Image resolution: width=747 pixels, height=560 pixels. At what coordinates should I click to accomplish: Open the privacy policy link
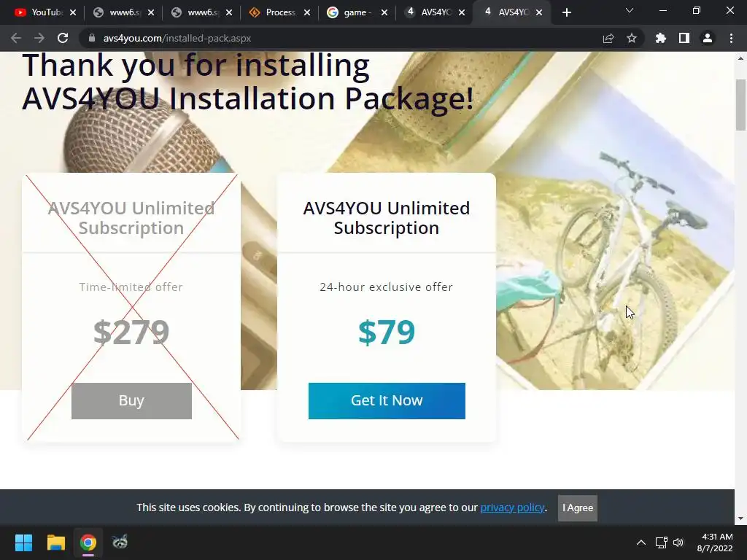[x=512, y=507]
